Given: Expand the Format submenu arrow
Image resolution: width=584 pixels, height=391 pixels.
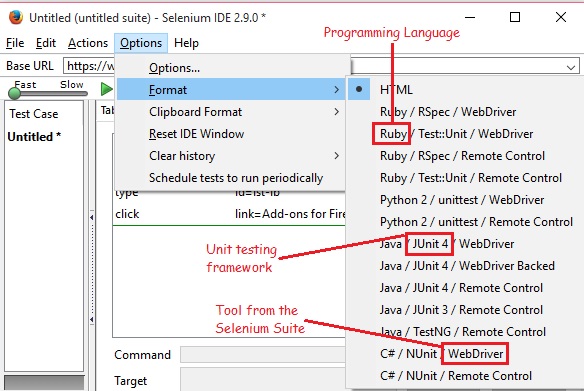Looking at the screenshot, I should click(x=336, y=90).
